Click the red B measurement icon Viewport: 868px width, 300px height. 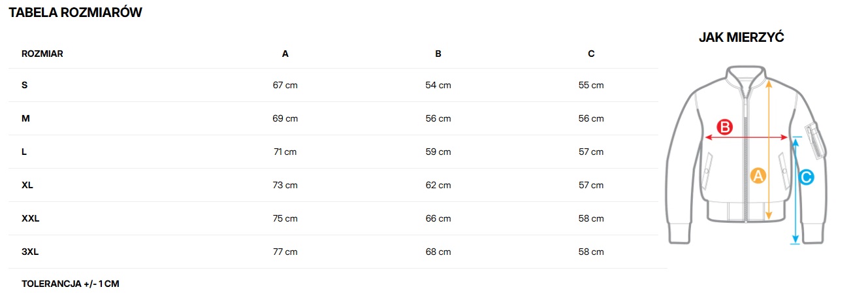pos(726,127)
